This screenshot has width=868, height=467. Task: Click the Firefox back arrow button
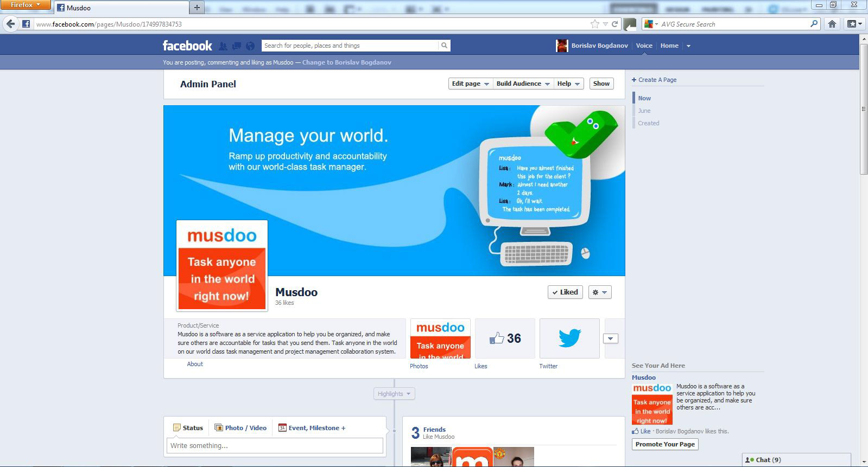(10, 24)
